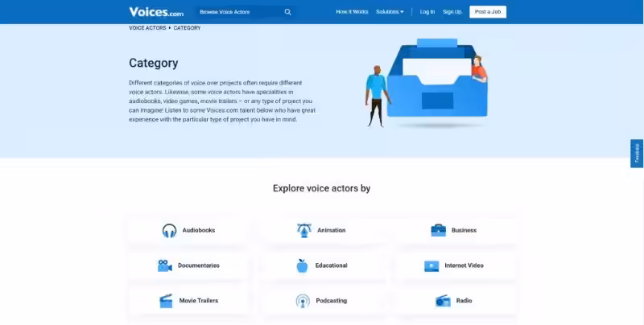Image resolution: width=644 pixels, height=325 pixels.
Task: Click the Audiobooks headphones icon
Action: [x=169, y=230]
